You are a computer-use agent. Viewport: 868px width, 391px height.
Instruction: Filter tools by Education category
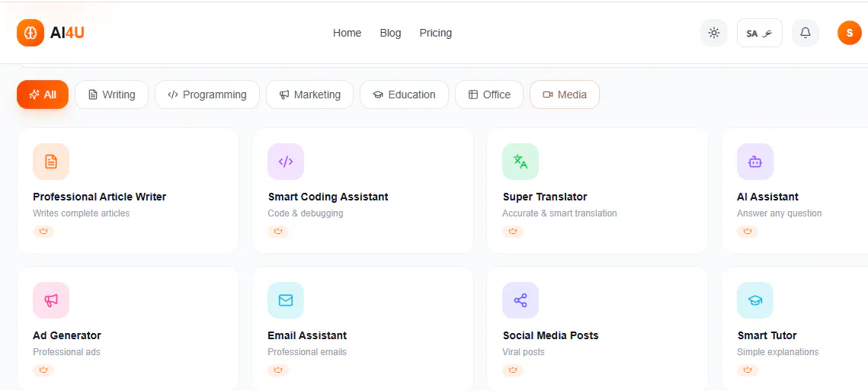point(404,95)
